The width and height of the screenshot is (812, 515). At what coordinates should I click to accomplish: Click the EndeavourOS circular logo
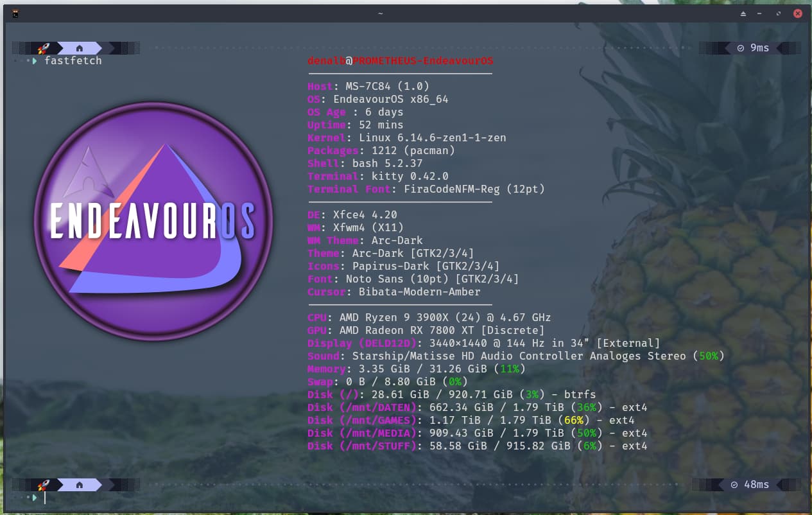(153, 221)
